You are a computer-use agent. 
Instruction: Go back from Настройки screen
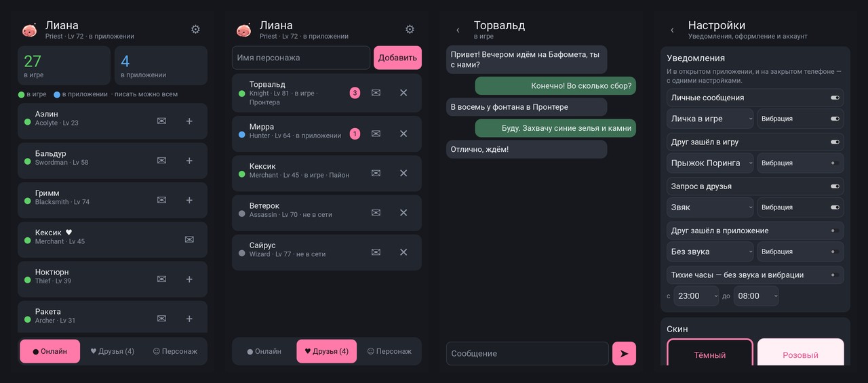(x=672, y=30)
